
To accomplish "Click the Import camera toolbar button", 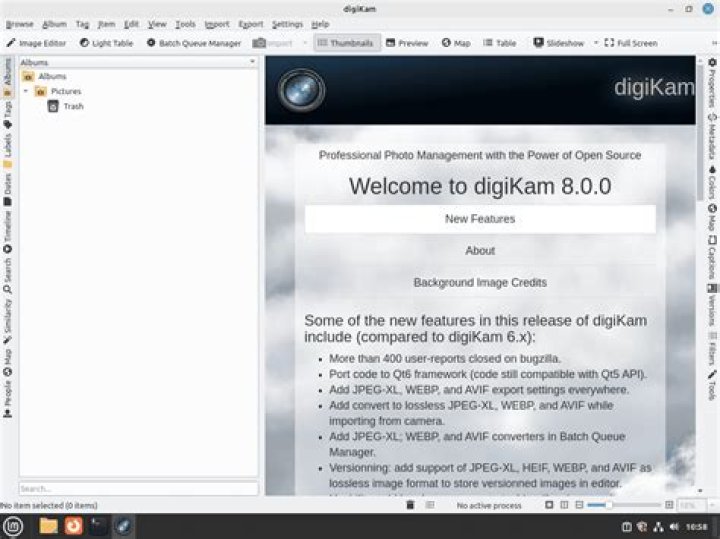I will coord(272,43).
